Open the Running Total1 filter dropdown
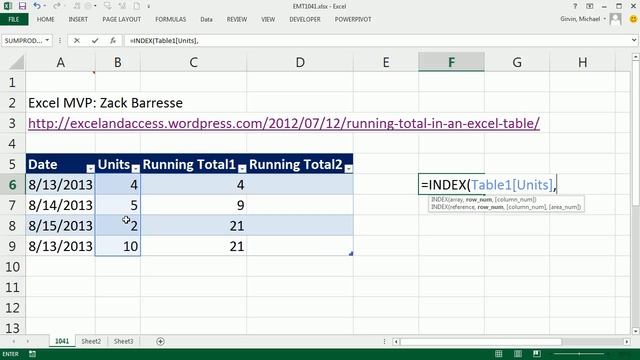 coord(242,169)
